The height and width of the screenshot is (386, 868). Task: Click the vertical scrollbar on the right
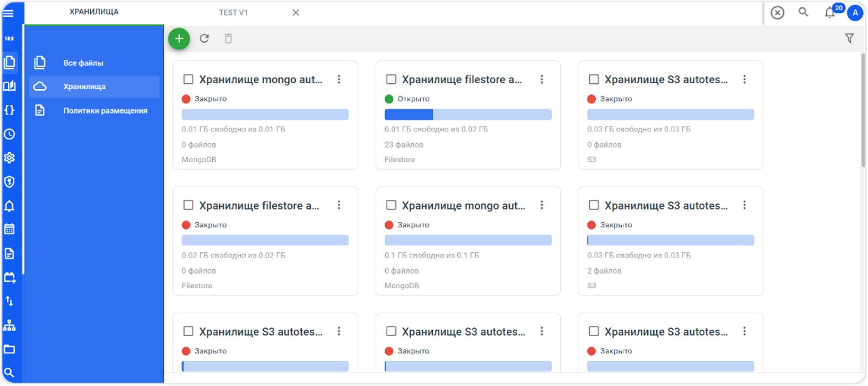(x=863, y=110)
